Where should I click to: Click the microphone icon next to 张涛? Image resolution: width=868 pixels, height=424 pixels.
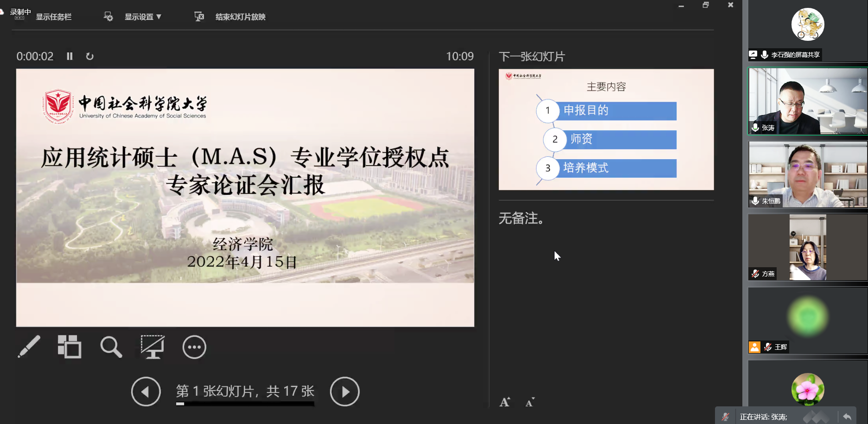point(755,128)
